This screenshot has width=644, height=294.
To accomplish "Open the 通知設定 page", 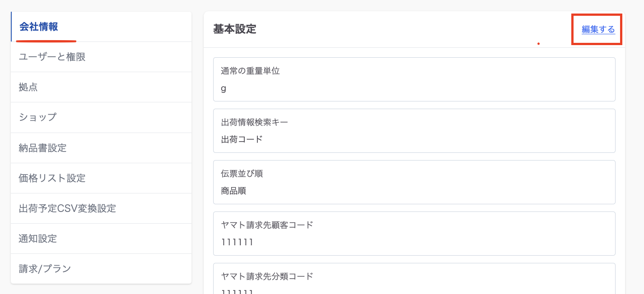I will coord(38,239).
